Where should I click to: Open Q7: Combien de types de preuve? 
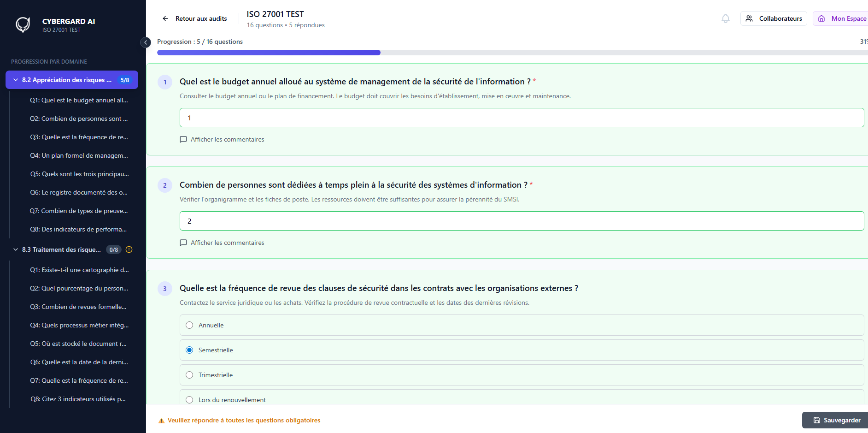pyautogui.click(x=79, y=211)
